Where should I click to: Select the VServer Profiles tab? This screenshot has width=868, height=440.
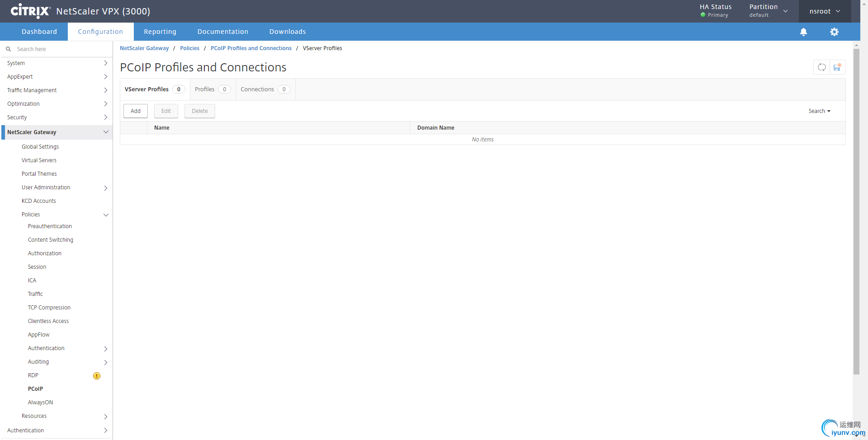click(x=155, y=89)
